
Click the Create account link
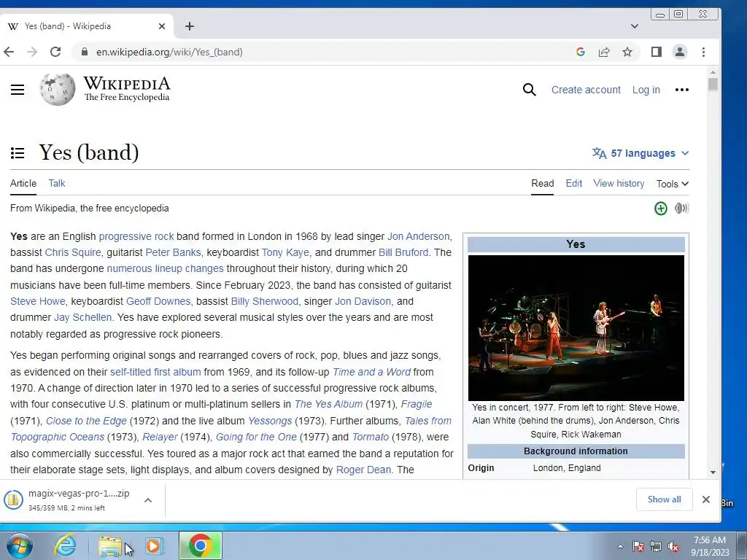pyautogui.click(x=586, y=90)
